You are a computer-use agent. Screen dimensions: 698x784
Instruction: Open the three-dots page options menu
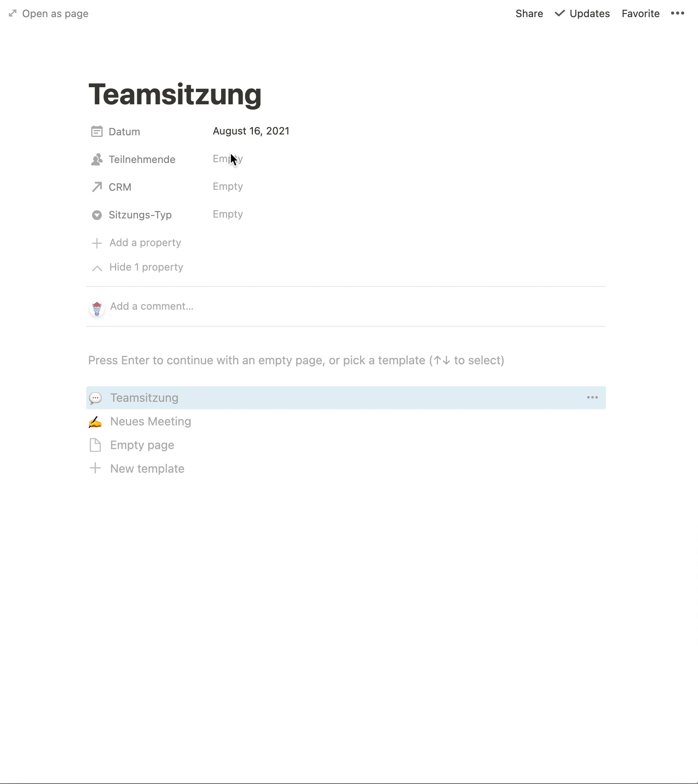tap(677, 13)
